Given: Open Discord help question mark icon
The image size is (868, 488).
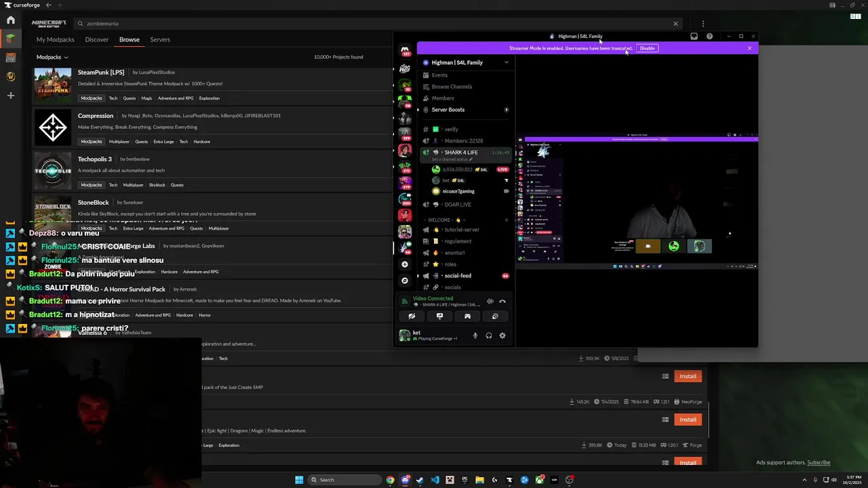Looking at the screenshot, I should (x=709, y=37).
